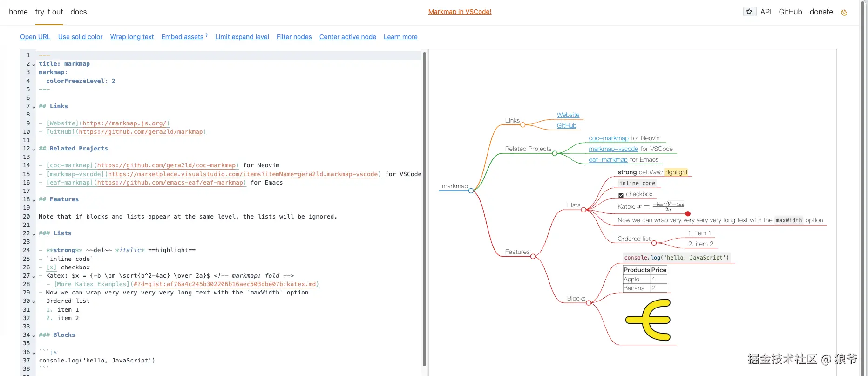Click the '[More Katex Examples]' line in the editor
This screenshot has width=868, height=376.
pyautogui.click(x=186, y=284)
